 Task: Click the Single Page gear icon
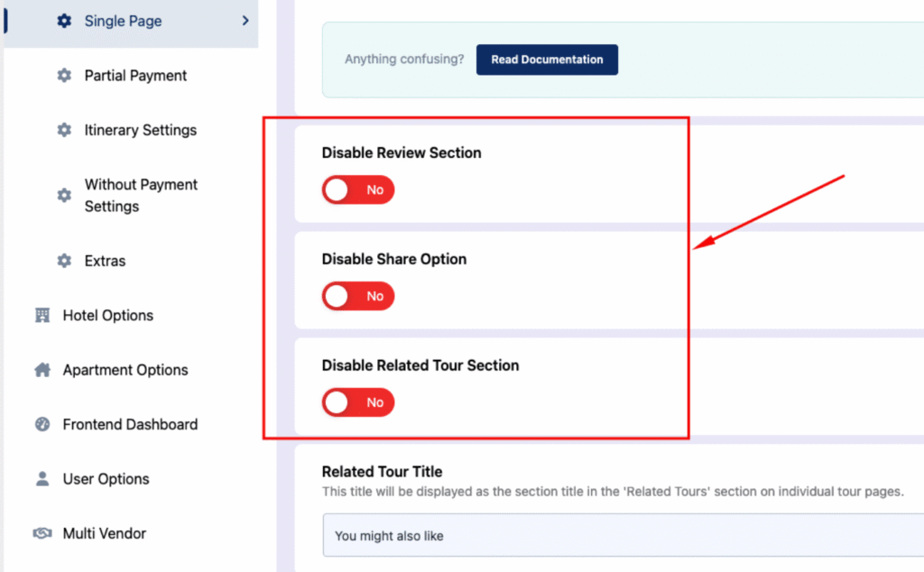(64, 22)
